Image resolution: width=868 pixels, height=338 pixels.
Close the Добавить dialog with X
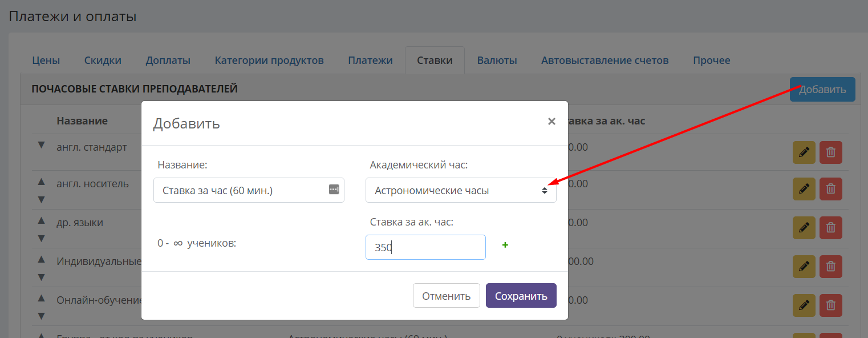point(551,121)
